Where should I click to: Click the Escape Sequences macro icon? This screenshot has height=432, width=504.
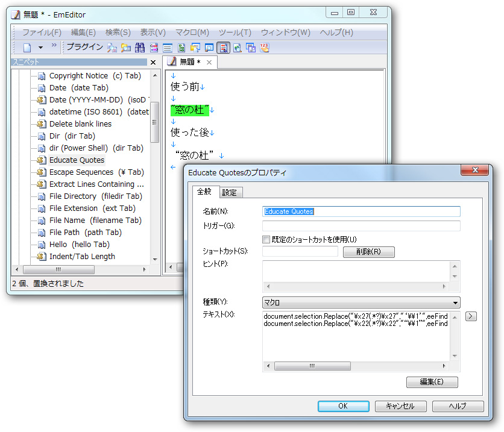pos(42,172)
